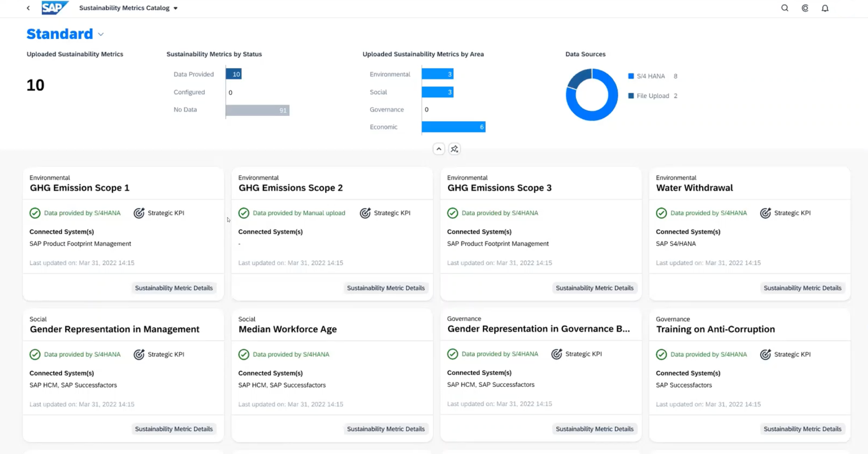The image size is (868, 454).
Task: Click the Water Withdrawal card title
Action: [x=694, y=187]
